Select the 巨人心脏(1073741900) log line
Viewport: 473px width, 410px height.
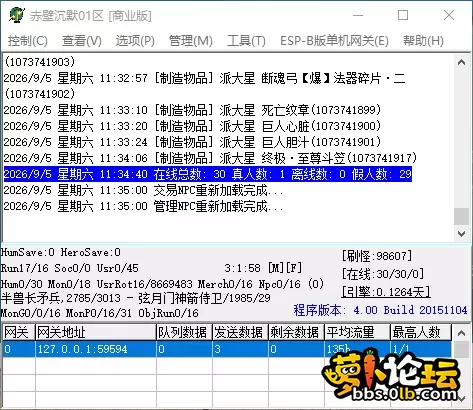click(192, 126)
